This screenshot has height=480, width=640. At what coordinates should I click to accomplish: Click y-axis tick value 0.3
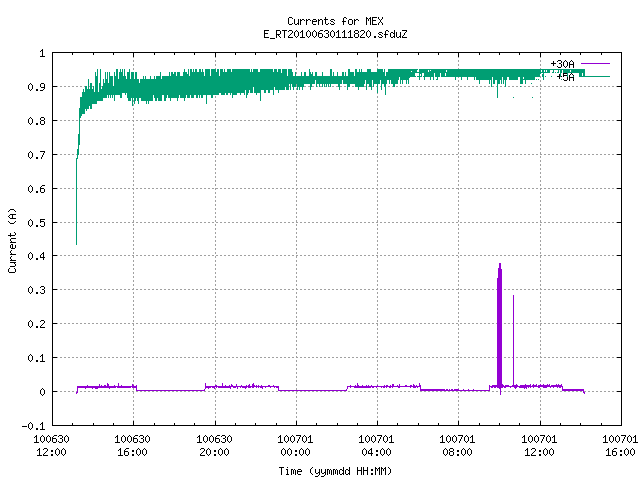[x=36, y=290]
